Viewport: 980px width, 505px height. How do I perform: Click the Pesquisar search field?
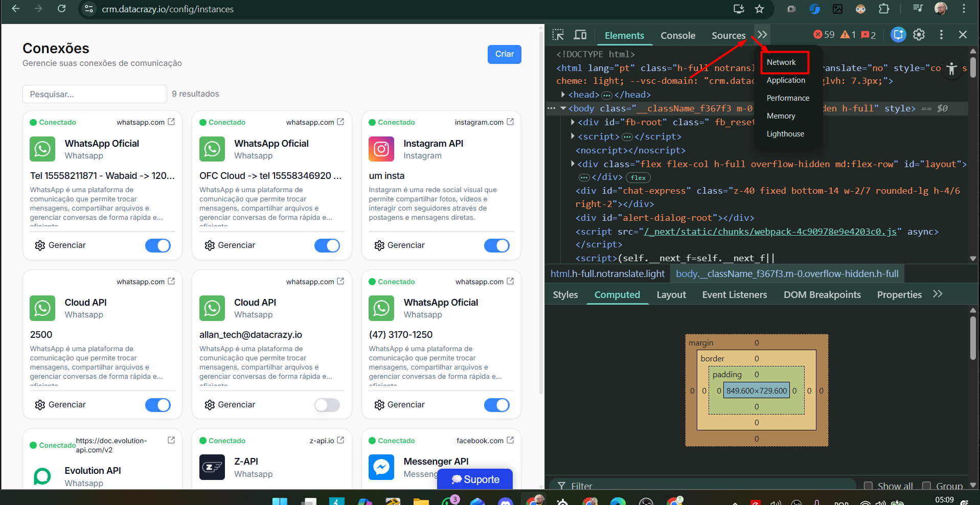point(95,94)
